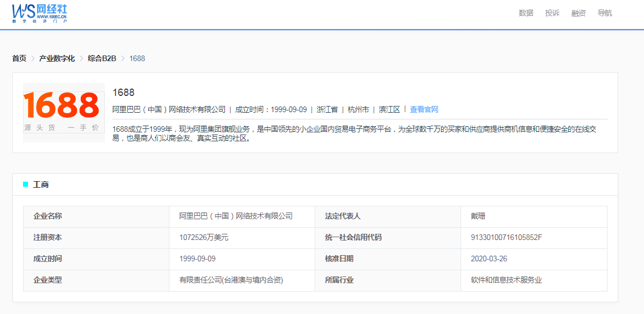Image resolution: width=644 pixels, height=314 pixels.
Task: Open the 投诉 navigation menu
Action: [x=552, y=13]
